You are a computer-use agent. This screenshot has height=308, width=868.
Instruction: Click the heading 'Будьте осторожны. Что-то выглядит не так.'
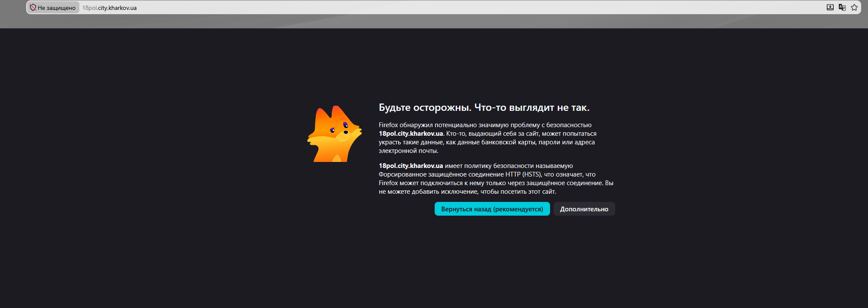[484, 107]
